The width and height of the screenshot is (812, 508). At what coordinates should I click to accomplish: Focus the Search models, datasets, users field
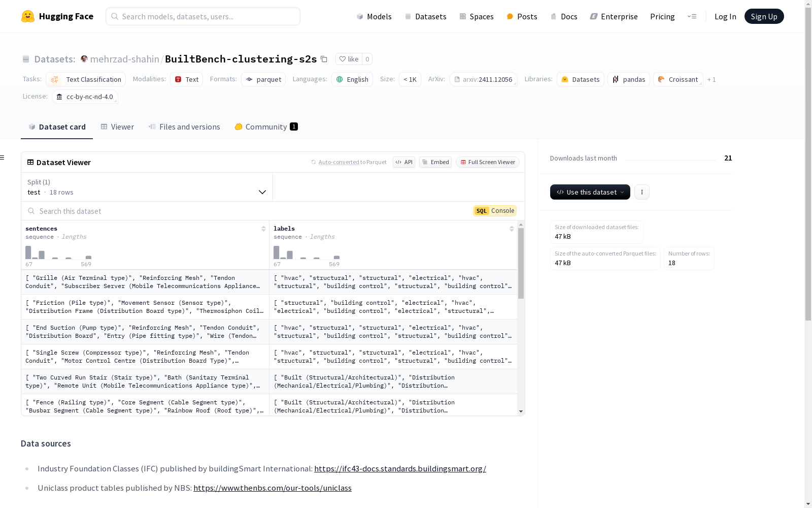click(x=203, y=16)
